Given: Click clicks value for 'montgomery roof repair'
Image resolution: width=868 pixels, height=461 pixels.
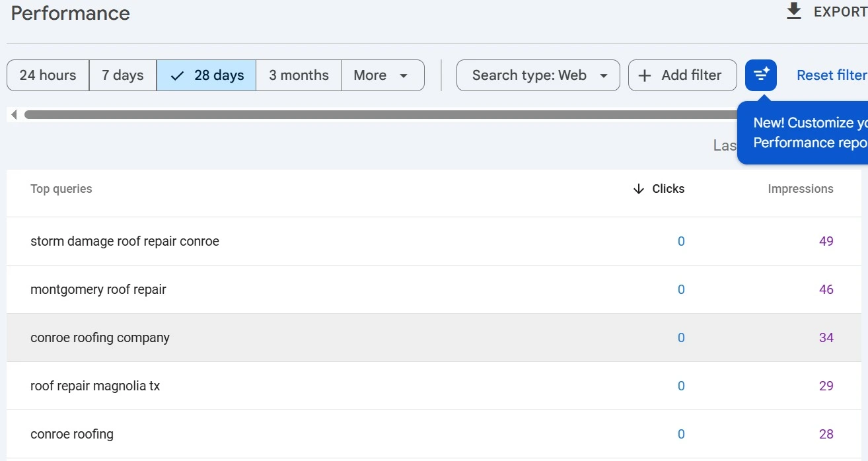Looking at the screenshot, I should (x=681, y=289).
